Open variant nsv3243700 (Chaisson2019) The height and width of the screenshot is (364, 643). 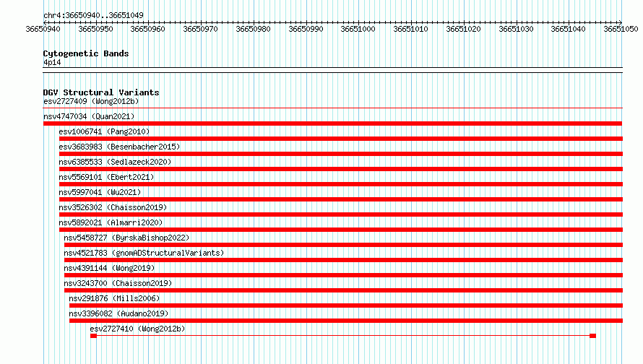tap(118, 283)
